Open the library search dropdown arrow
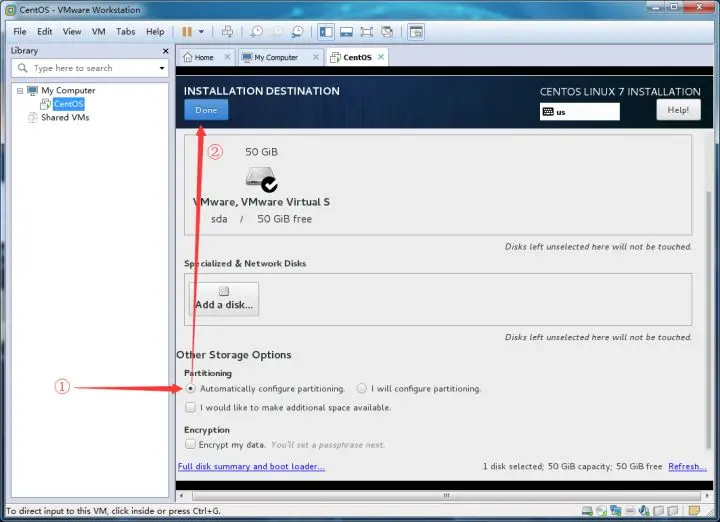 tap(162, 68)
